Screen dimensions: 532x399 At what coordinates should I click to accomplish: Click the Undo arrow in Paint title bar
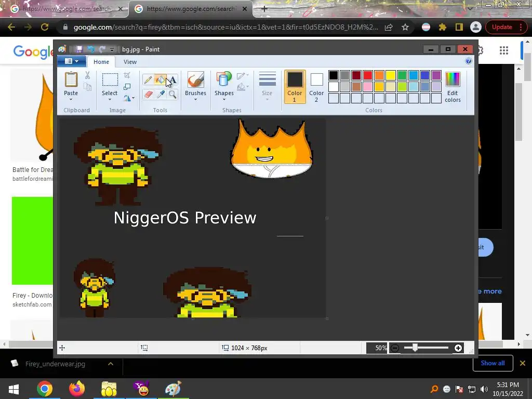(x=90, y=49)
